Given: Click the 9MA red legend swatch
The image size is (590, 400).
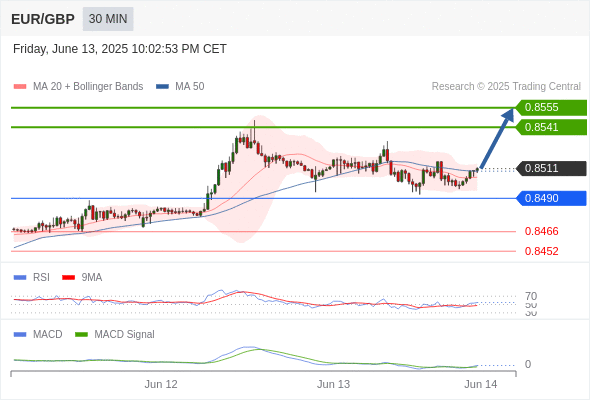Looking at the screenshot, I should [68, 278].
